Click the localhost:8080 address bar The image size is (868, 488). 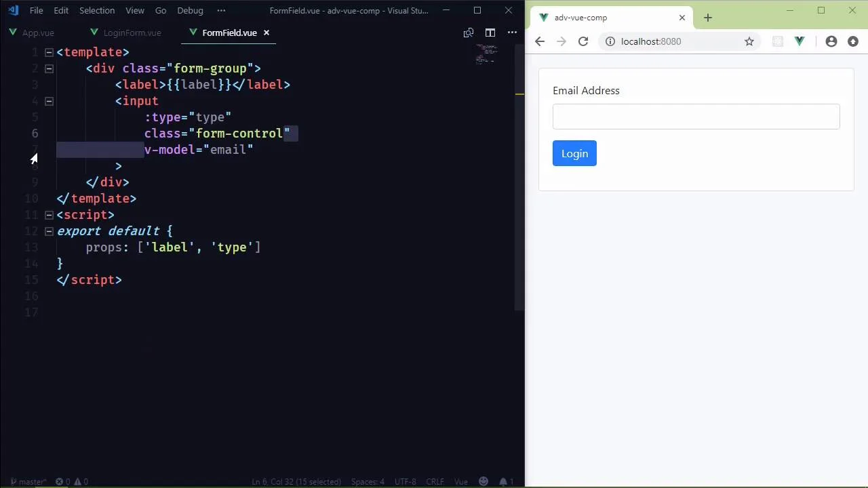pyautogui.click(x=680, y=41)
